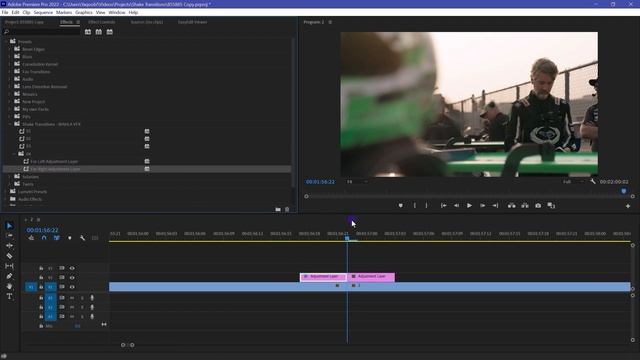Open the Sequence menu

click(43, 12)
